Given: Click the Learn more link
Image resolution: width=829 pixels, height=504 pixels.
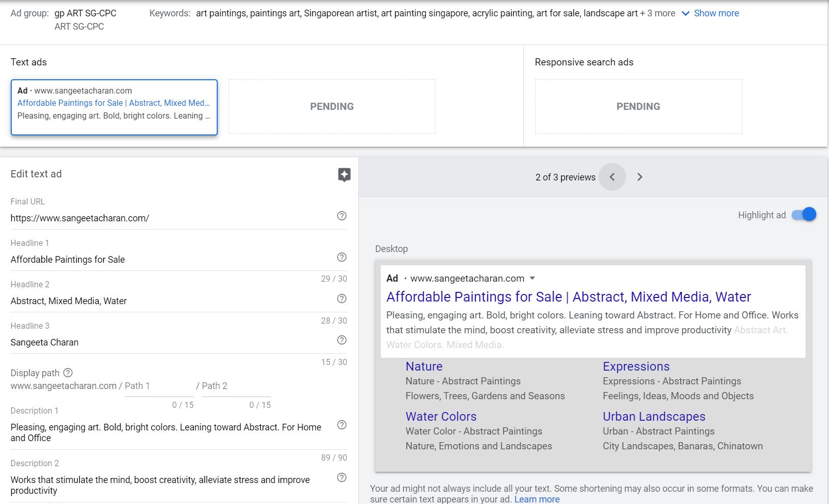Looking at the screenshot, I should (537, 499).
